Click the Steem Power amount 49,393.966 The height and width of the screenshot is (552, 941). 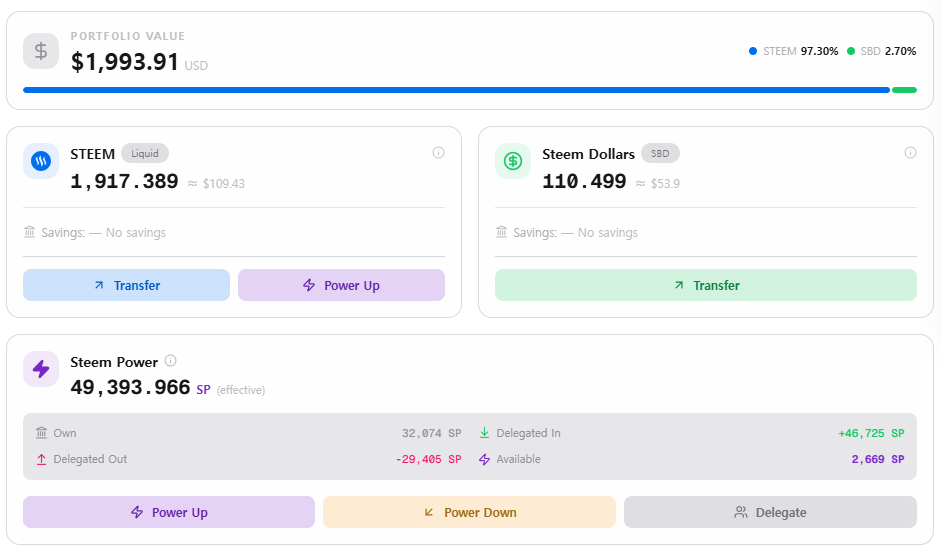click(x=130, y=388)
